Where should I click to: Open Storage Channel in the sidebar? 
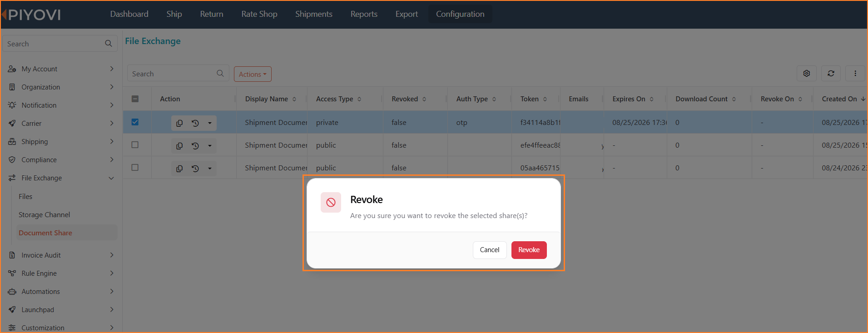45,214
